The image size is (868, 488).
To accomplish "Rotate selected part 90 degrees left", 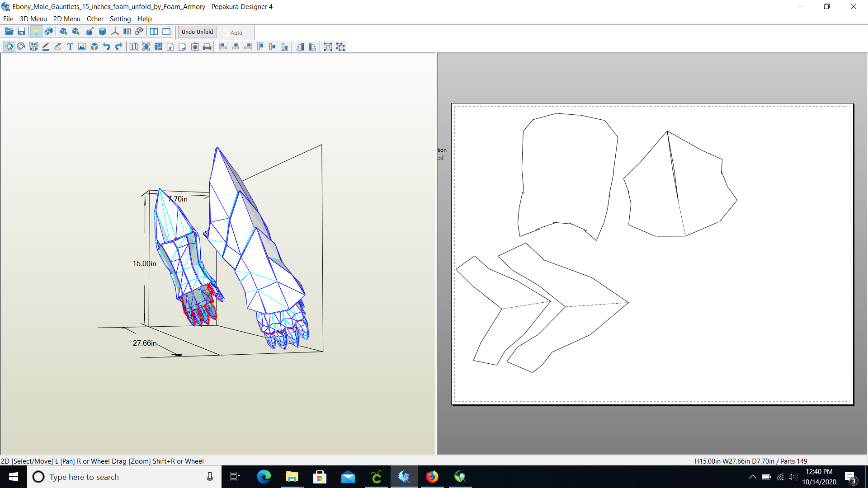I will 300,46.
